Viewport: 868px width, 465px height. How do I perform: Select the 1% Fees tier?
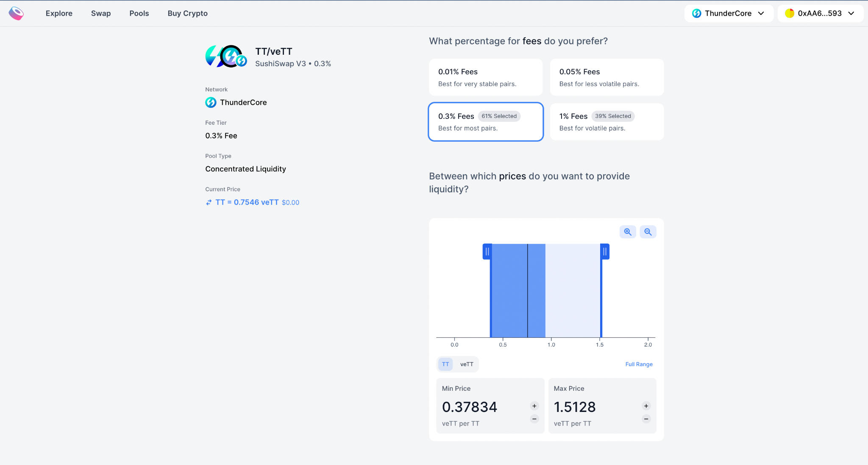pos(607,122)
